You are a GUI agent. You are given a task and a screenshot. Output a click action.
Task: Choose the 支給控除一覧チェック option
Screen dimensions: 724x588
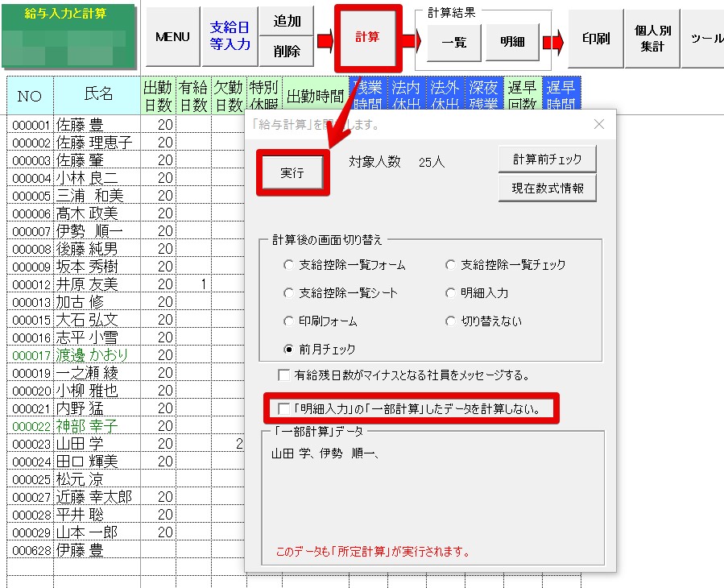[450, 265]
